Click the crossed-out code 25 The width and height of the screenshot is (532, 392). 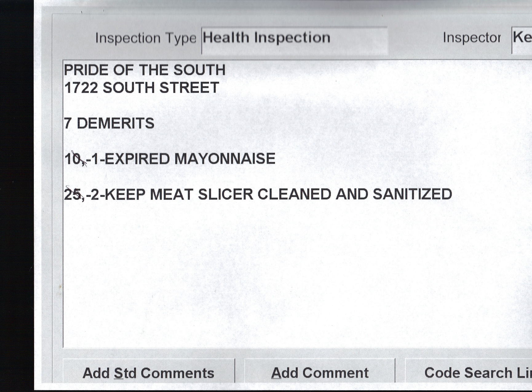pyautogui.click(x=73, y=195)
